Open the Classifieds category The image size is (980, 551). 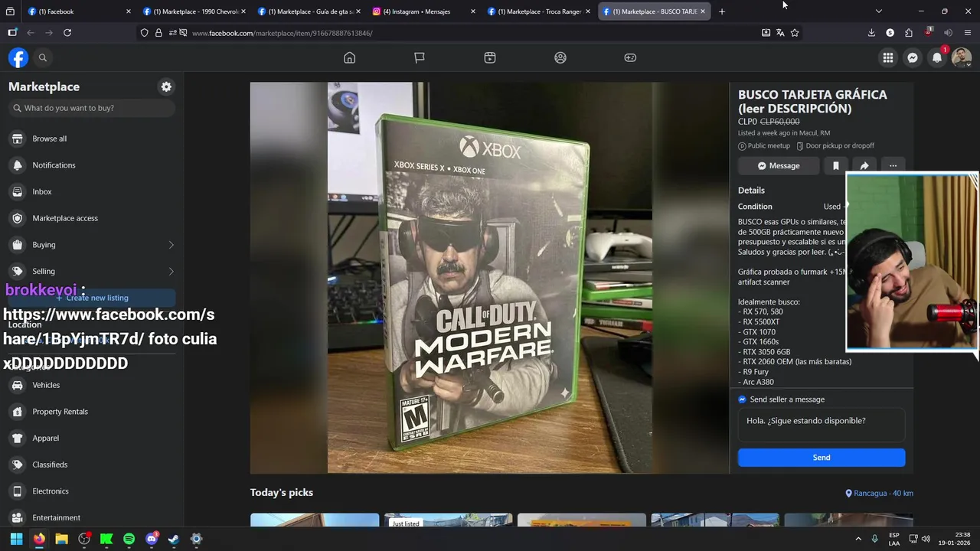point(92,465)
